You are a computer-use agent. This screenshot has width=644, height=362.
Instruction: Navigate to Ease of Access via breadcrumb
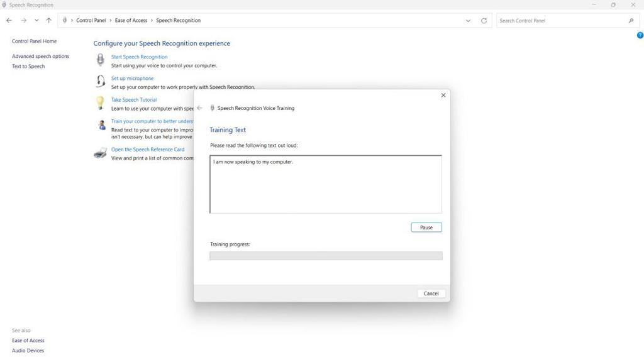pyautogui.click(x=130, y=20)
